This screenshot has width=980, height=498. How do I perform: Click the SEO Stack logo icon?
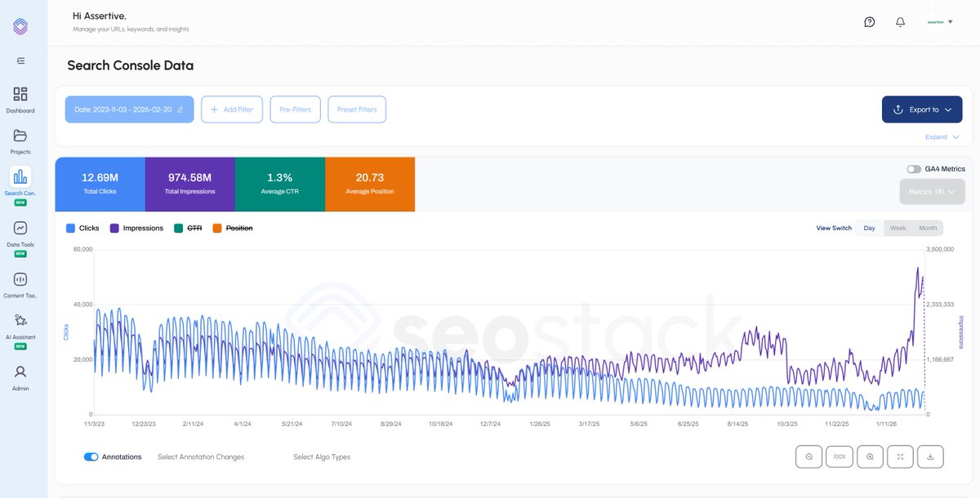pyautogui.click(x=20, y=26)
